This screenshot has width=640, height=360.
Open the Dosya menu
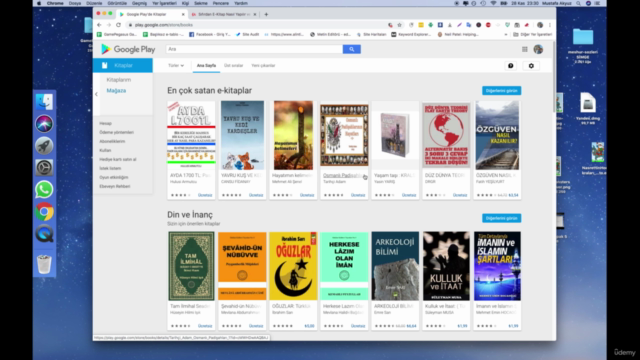(75, 3)
